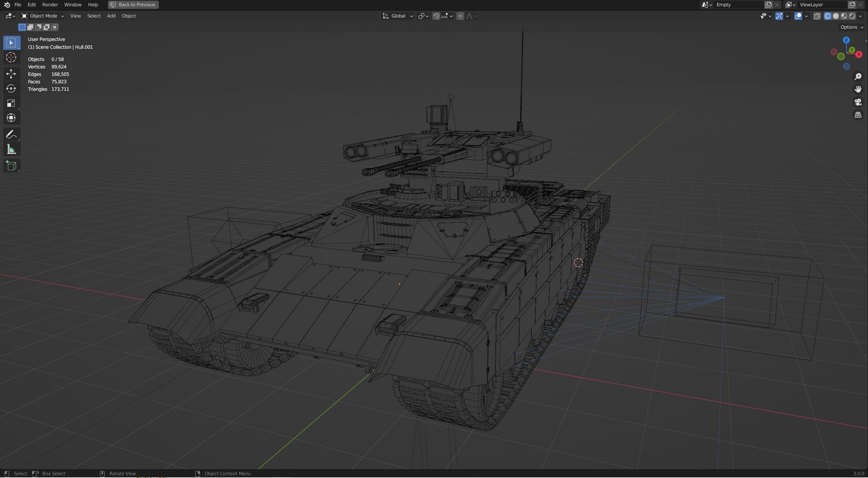Click the red X axis on navigation gizmo
Screen dimensions: 868x478
(859, 54)
